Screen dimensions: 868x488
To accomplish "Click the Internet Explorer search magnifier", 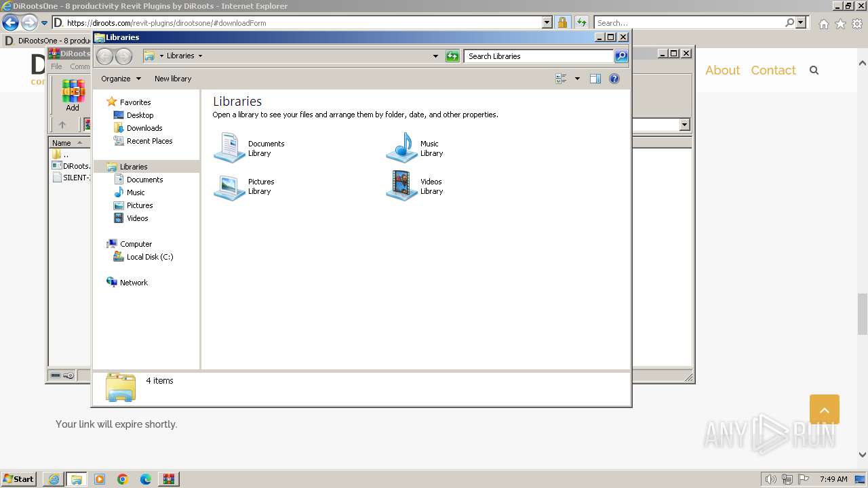I will (x=789, y=22).
